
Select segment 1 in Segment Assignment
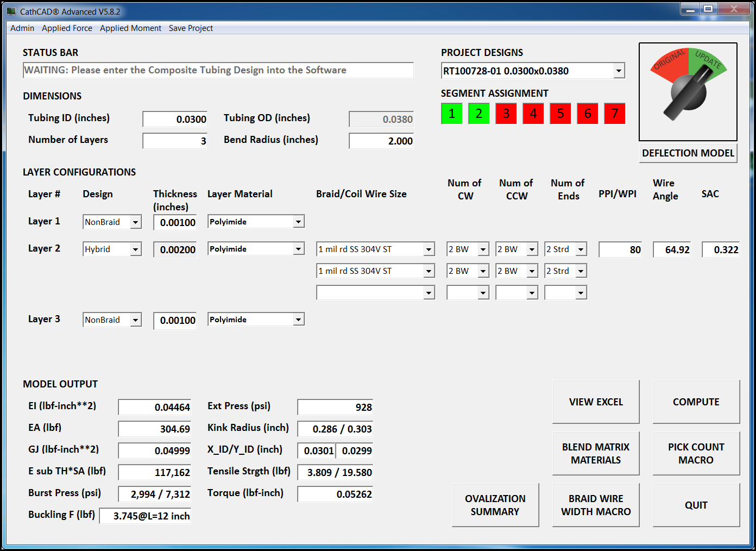click(x=451, y=114)
